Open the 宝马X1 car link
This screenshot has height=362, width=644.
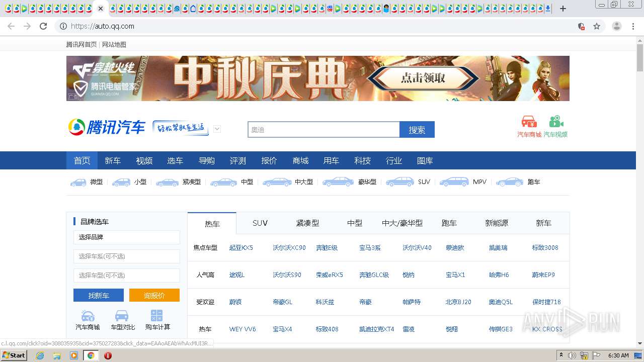455,275
